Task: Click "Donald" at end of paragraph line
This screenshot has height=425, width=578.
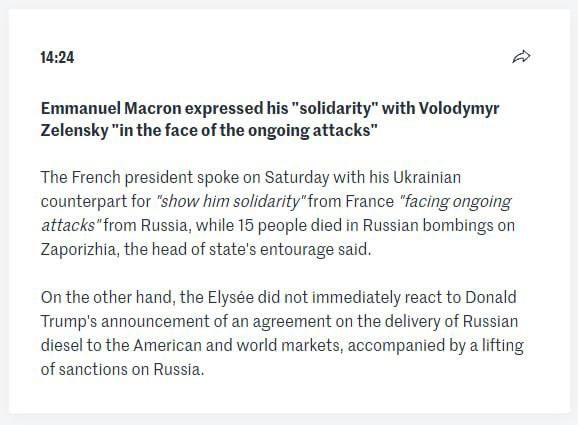Action: point(491,297)
